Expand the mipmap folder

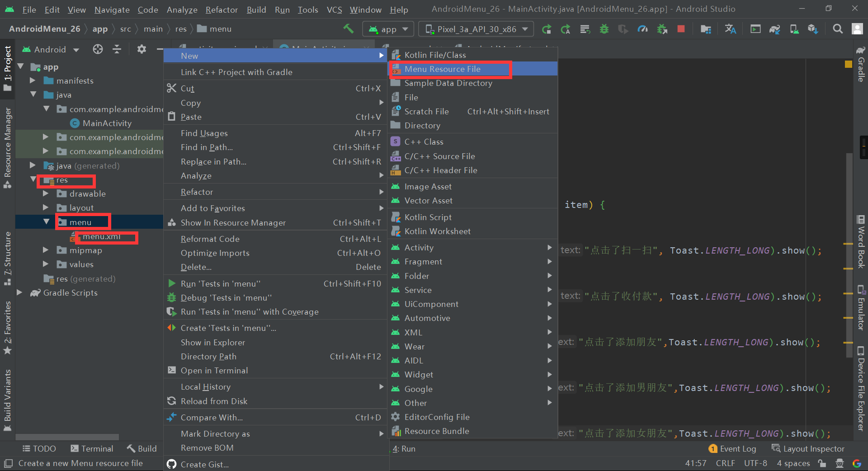(46, 250)
